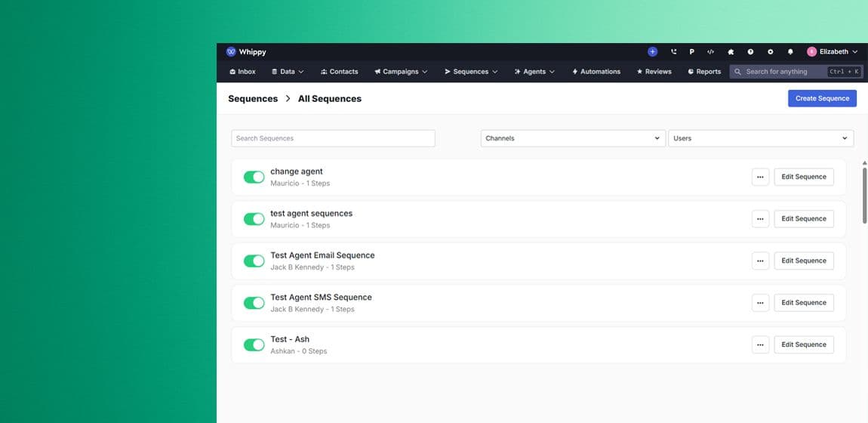Focus the Search Sequences input field
Image resolution: width=868 pixels, height=423 pixels.
pos(333,138)
